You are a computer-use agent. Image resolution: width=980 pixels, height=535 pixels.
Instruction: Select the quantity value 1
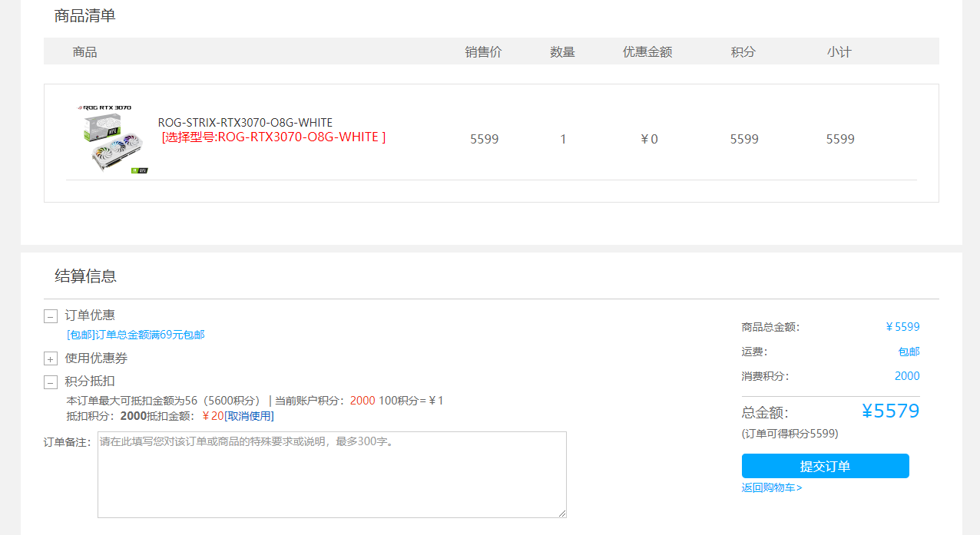pyautogui.click(x=563, y=139)
